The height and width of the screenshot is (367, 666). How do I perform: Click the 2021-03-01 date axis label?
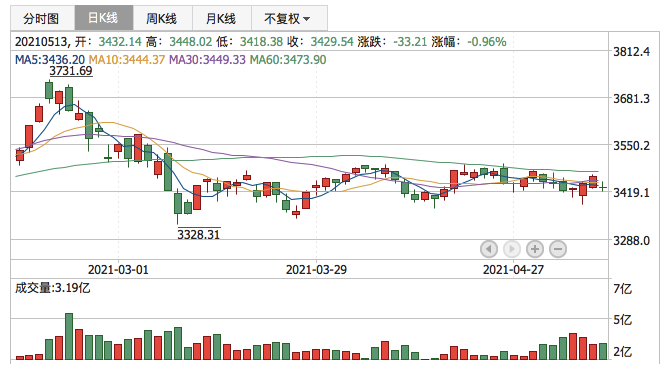tap(118, 270)
